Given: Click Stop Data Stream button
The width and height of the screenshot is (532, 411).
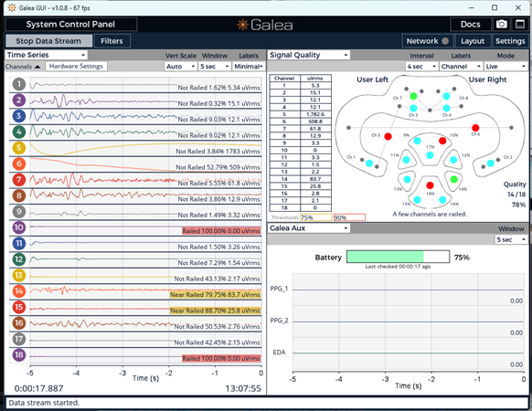Looking at the screenshot, I should pyautogui.click(x=48, y=41).
